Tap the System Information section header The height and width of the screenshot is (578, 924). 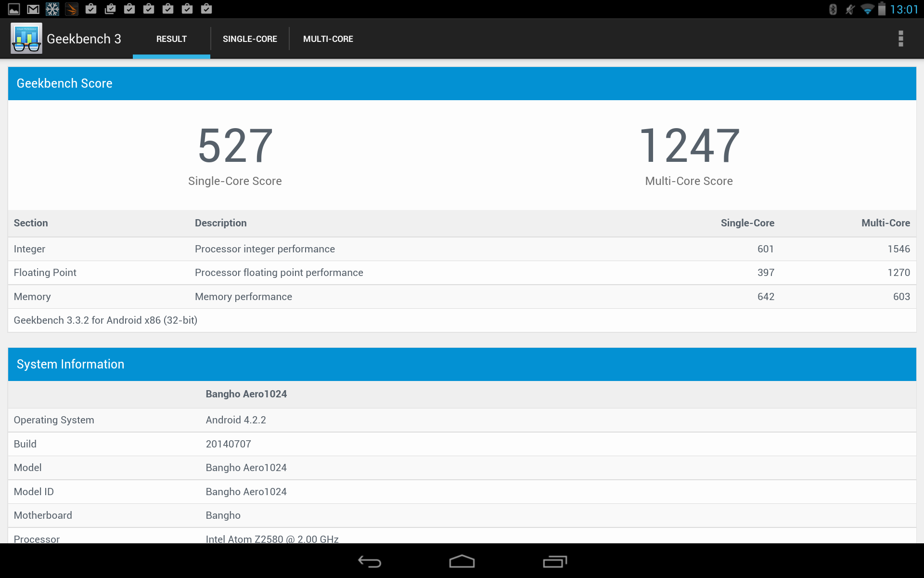[x=462, y=364]
